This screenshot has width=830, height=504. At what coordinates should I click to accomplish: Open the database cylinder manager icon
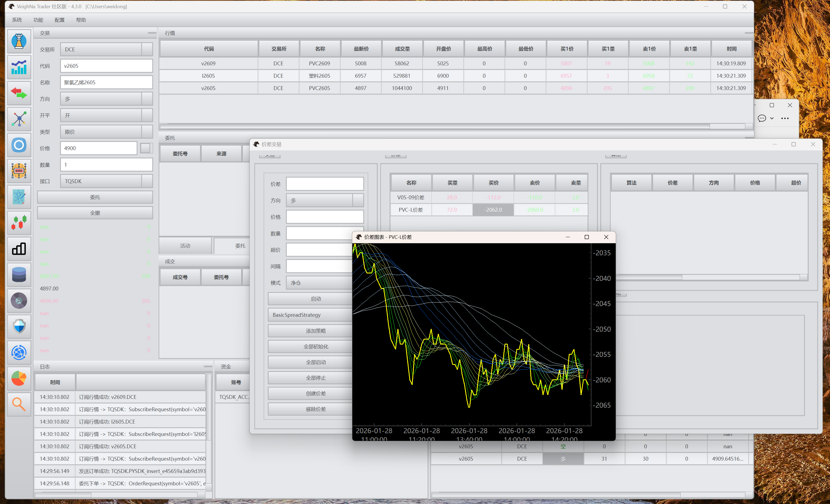(x=19, y=275)
